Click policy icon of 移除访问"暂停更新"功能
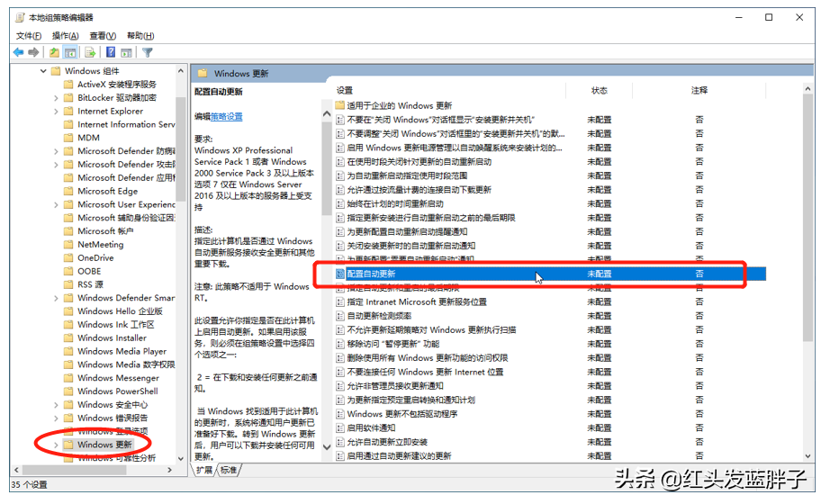821x504 pixels. [x=339, y=344]
